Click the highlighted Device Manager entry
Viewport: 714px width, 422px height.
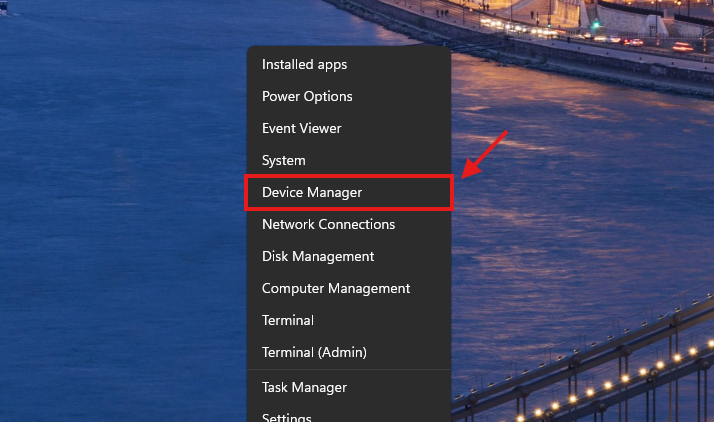tap(312, 192)
